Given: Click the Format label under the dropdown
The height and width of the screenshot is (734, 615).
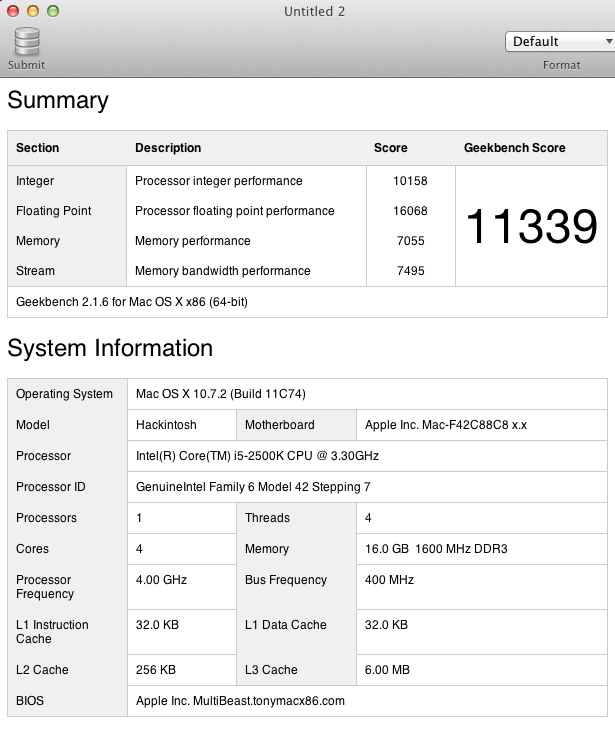Looking at the screenshot, I should [562, 65].
